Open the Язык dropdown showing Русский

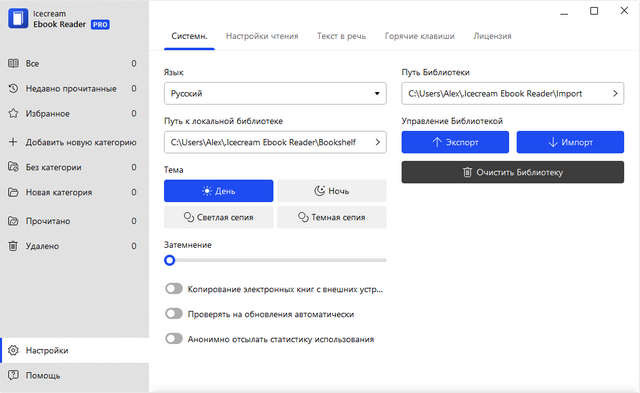275,93
